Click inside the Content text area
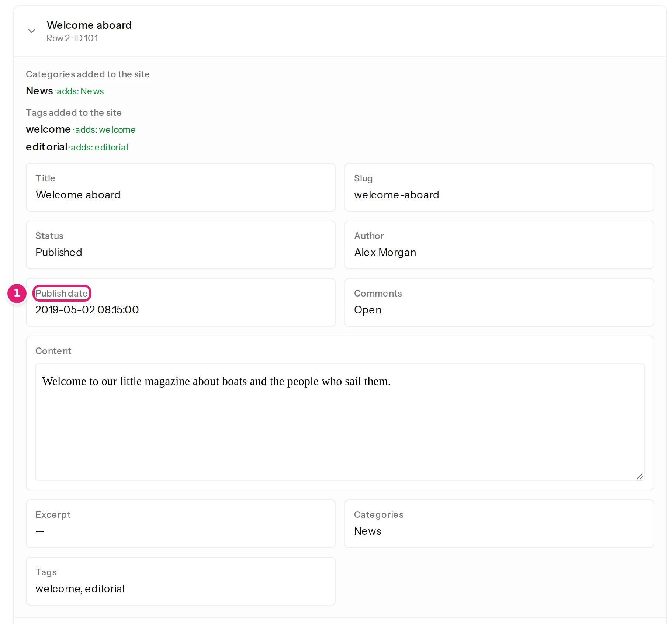 (340, 422)
